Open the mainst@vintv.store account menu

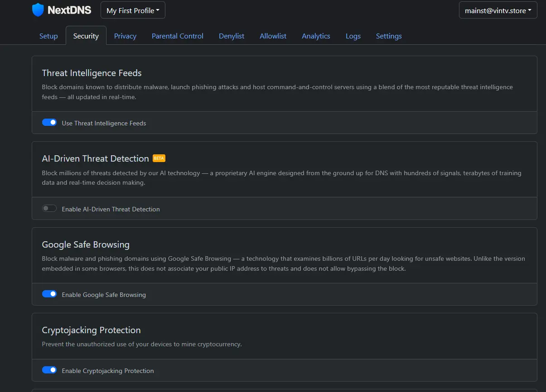pos(498,10)
